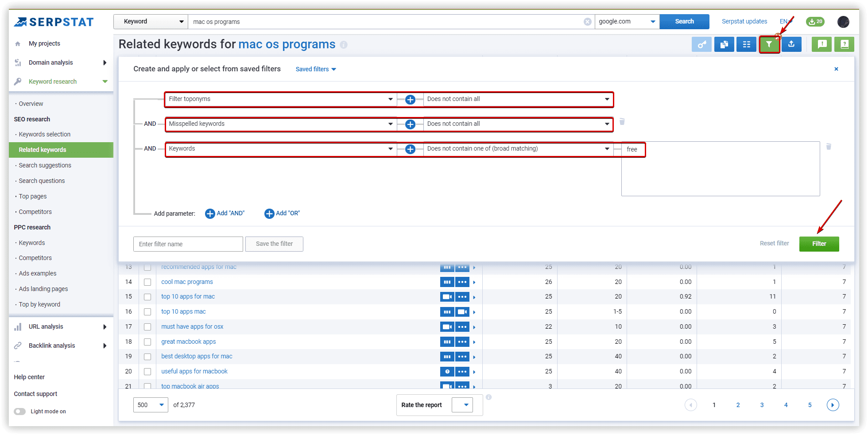
Task: Open ellipsis menu for top 10 apps for mac
Action: 462,297
